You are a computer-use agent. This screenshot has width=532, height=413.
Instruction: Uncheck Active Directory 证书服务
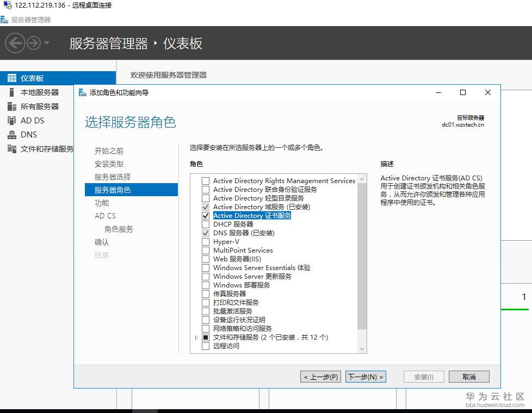coord(205,216)
